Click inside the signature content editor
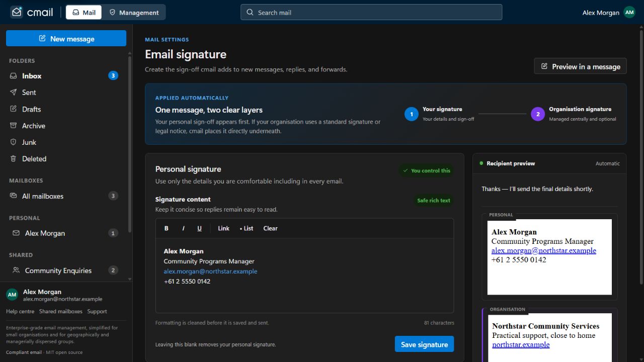This screenshot has width=644, height=362. click(304, 276)
